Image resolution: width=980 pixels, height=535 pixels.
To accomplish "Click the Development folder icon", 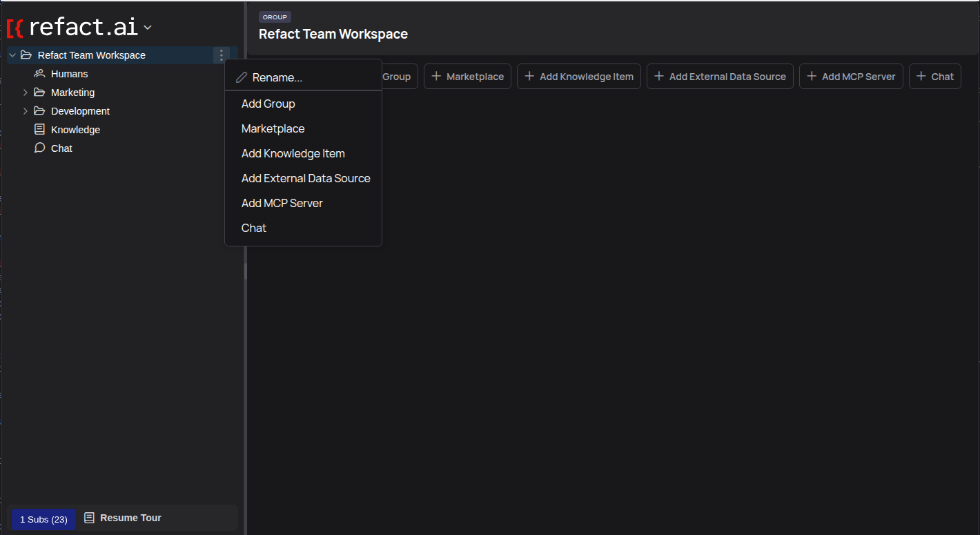I will point(39,110).
